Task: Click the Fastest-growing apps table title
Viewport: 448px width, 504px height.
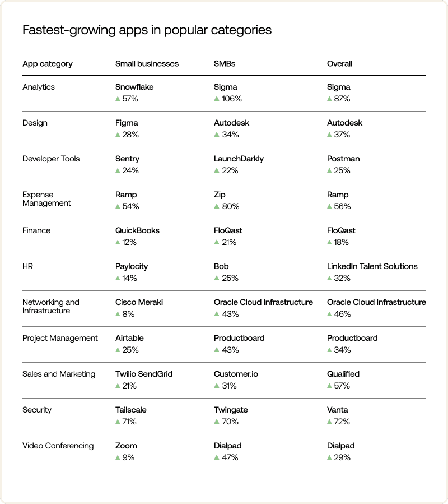Action: click(147, 30)
